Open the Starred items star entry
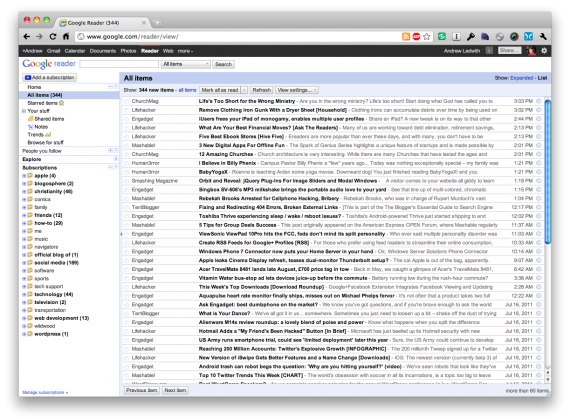The height and width of the screenshot is (419, 570). coord(45,103)
